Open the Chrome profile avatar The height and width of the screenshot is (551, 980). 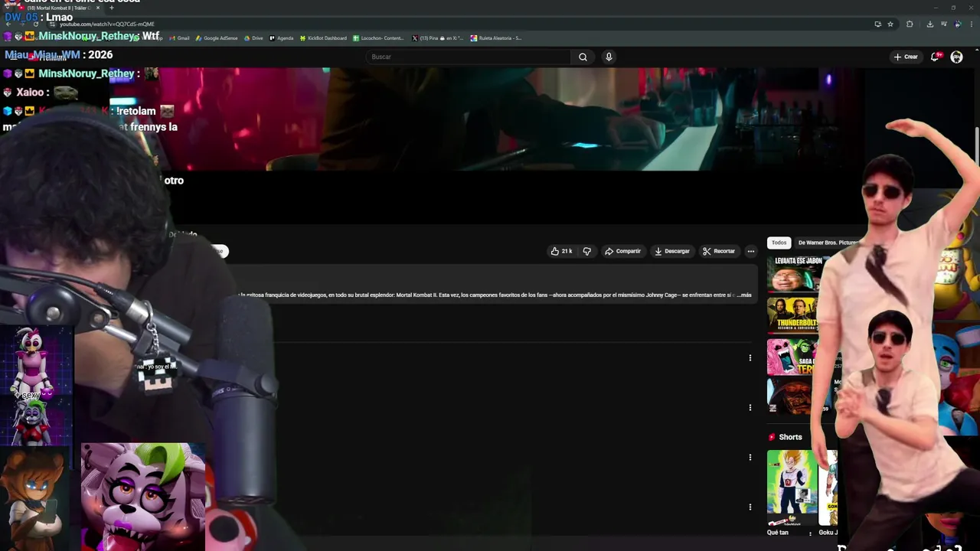[x=957, y=24]
